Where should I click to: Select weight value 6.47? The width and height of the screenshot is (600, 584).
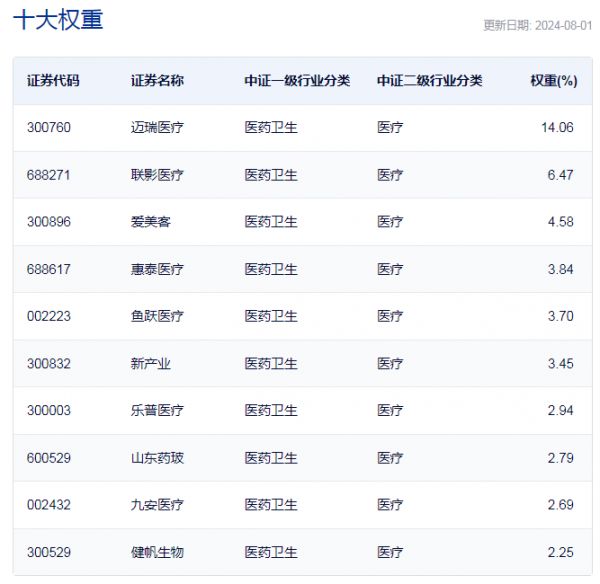[560, 175]
